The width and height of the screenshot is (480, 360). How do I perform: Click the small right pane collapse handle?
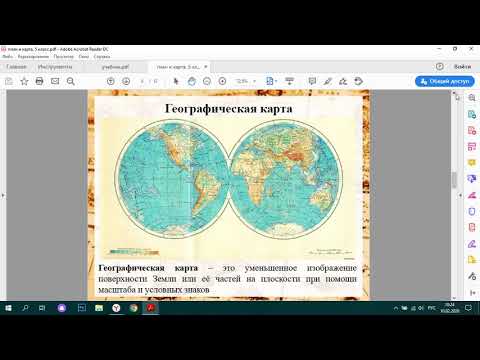[460, 195]
